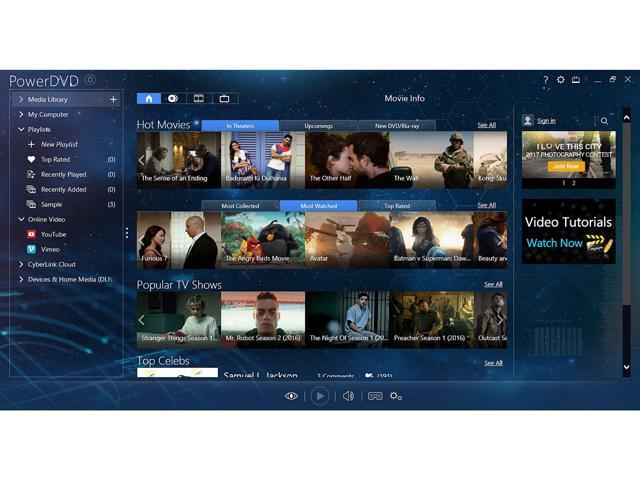Select the Most Collected tab
Viewport: 640px width, 480px height.
tap(240, 206)
